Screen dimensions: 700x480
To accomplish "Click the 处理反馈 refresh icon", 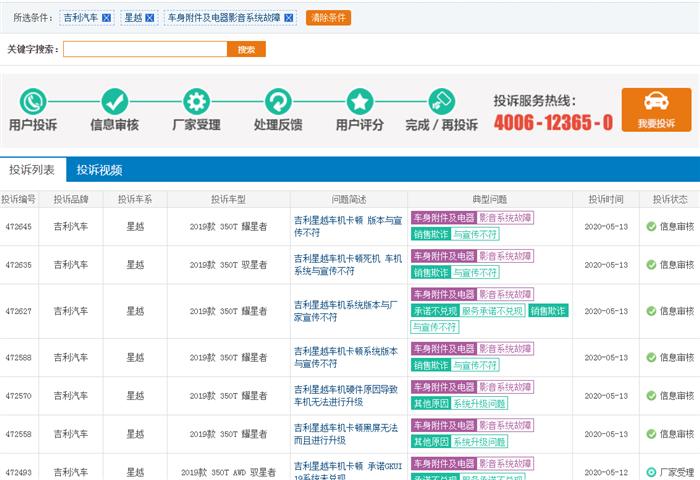I will [x=278, y=101].
